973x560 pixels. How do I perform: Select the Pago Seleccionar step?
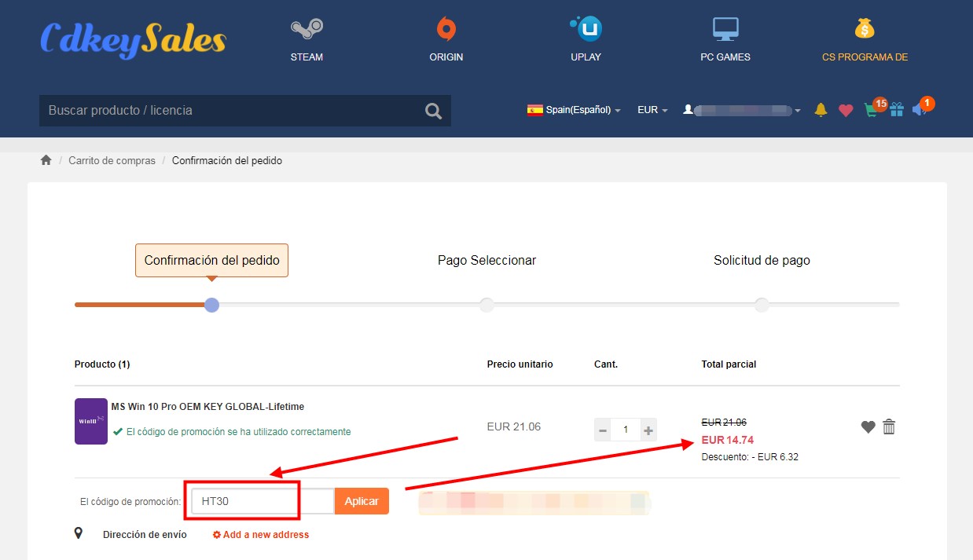(486, 260)
